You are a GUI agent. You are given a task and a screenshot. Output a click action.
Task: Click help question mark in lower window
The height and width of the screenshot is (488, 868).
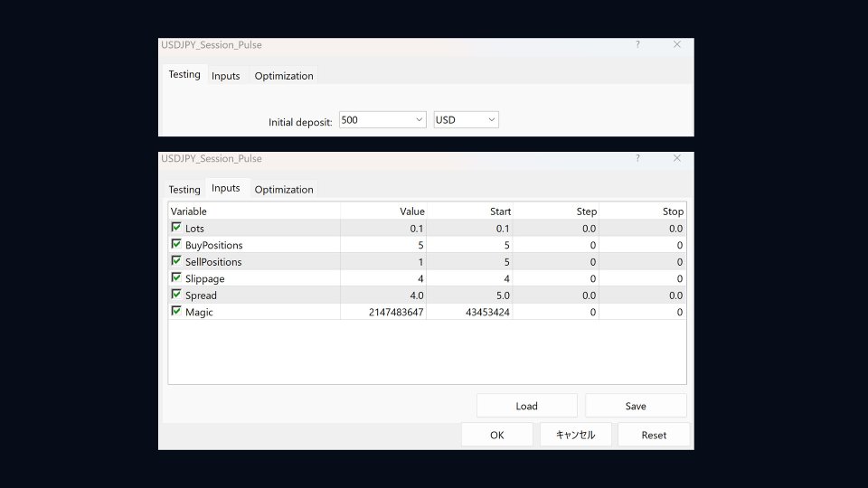pos(637,158)
